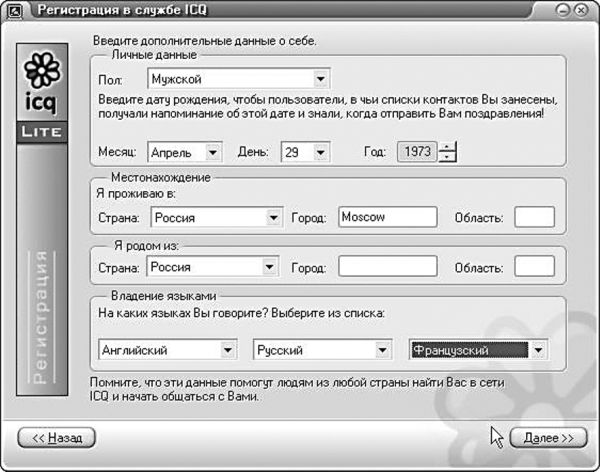Close the ICQ registration window

581,10
